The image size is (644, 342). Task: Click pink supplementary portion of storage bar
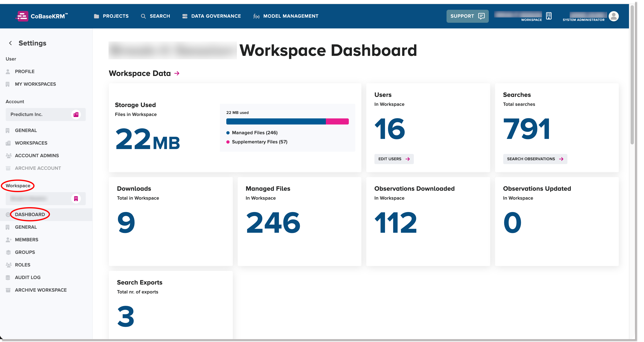pos(337,121)
